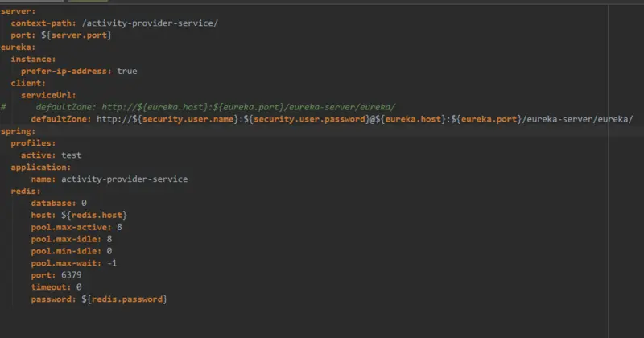Click the 'true' value of prefer-ip-address
Viewport: 644px width, 338px height.
click(x=127, y=72)
